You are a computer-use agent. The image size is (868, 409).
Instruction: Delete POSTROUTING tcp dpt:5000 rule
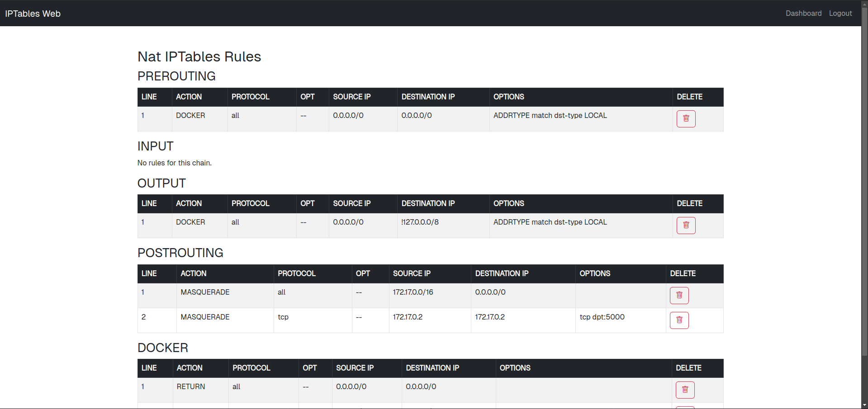point(679,320)
